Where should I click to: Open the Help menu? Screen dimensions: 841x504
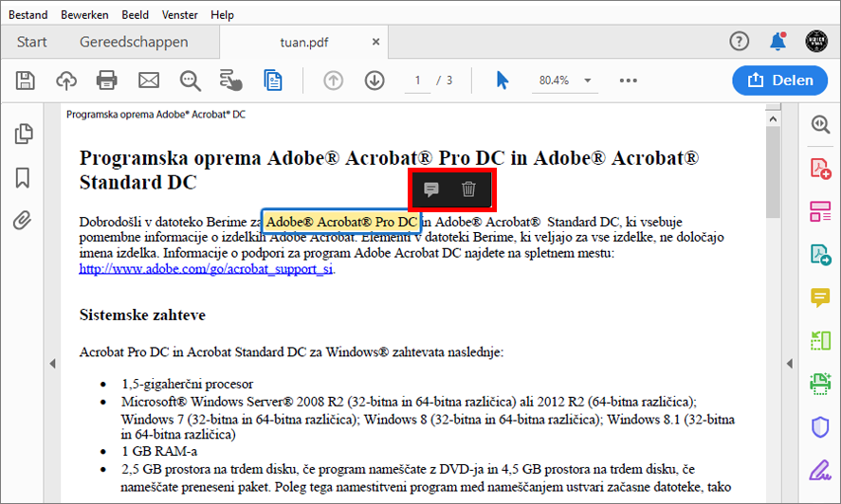click(222, 14)
